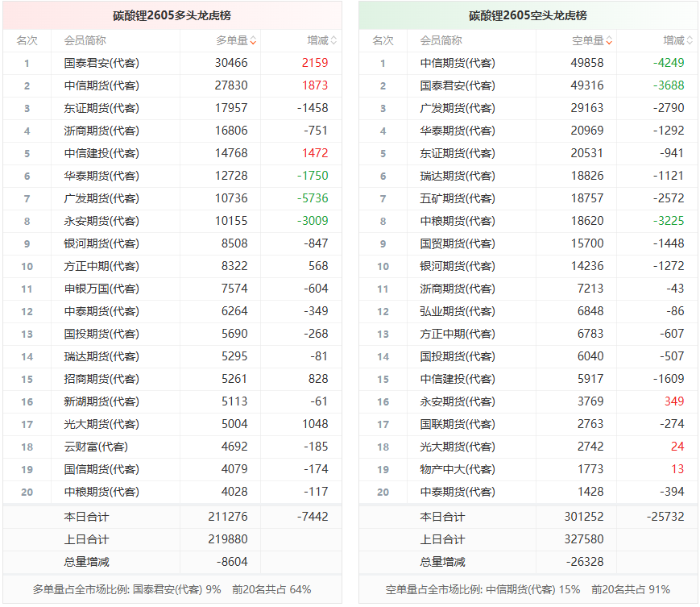Select 浙商期货(代客) in long table

(x=101, y=131)
